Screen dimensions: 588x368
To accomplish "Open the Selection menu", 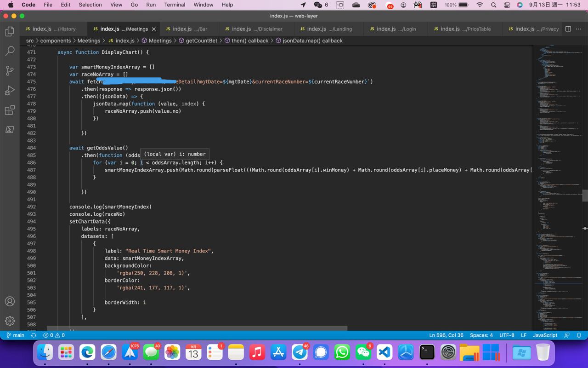I will [x=90, y=5].
